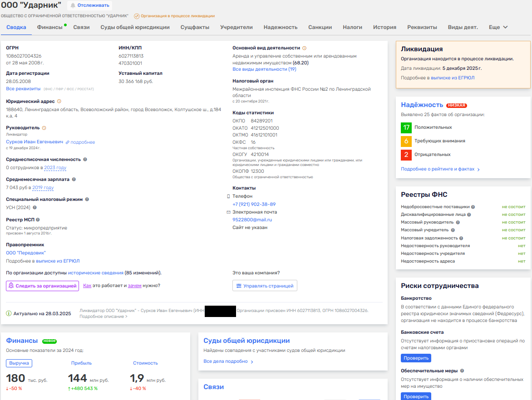Open Суды общей юрисдикции tab
This screenshot has width=532, height=400.
click(x=135, y=27)
